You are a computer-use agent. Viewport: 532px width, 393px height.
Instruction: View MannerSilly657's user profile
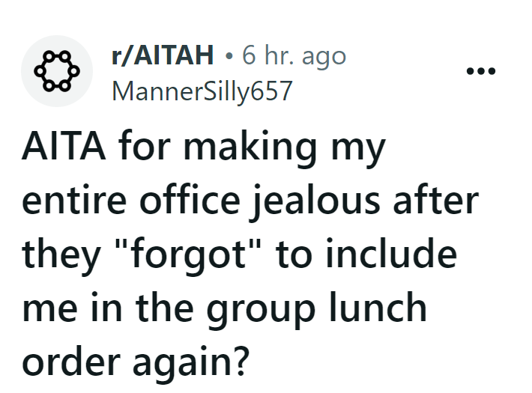(x=200, y=91)
